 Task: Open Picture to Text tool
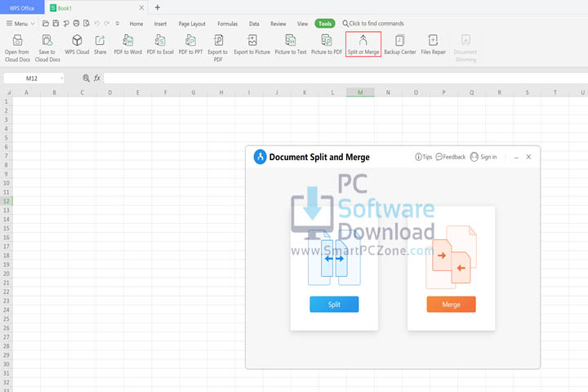(291, 44)
